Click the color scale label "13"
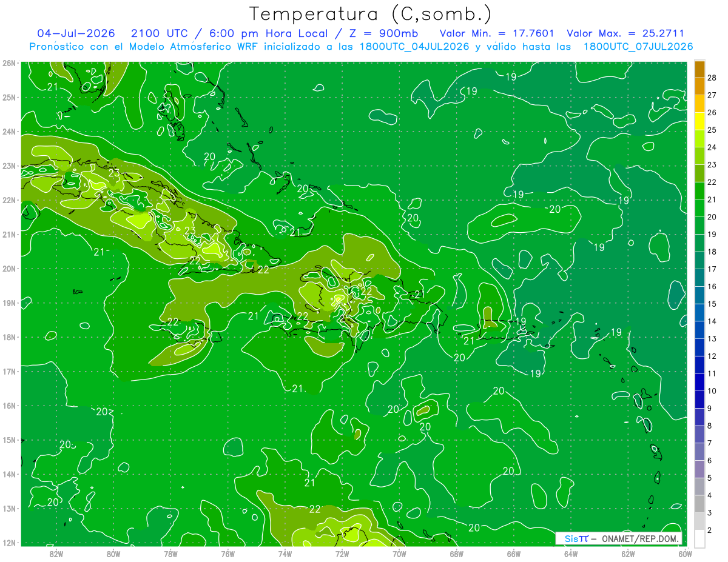 (x=712, y=339)
